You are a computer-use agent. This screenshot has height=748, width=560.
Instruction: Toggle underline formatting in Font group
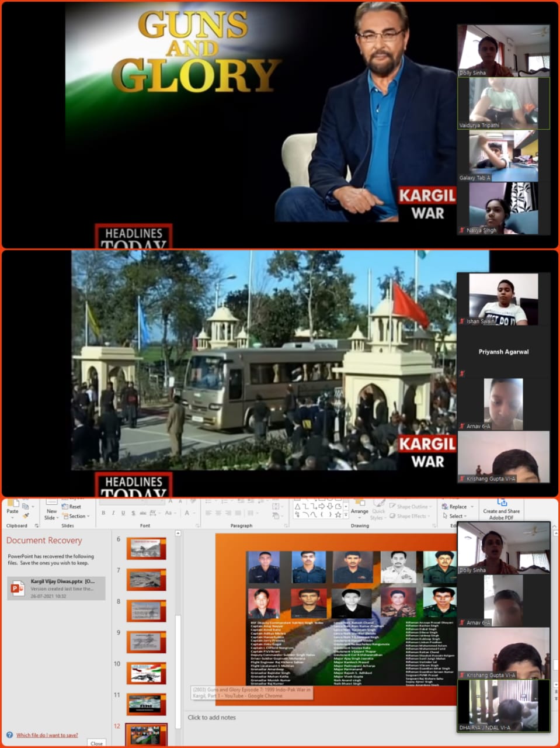pos(123,513)
